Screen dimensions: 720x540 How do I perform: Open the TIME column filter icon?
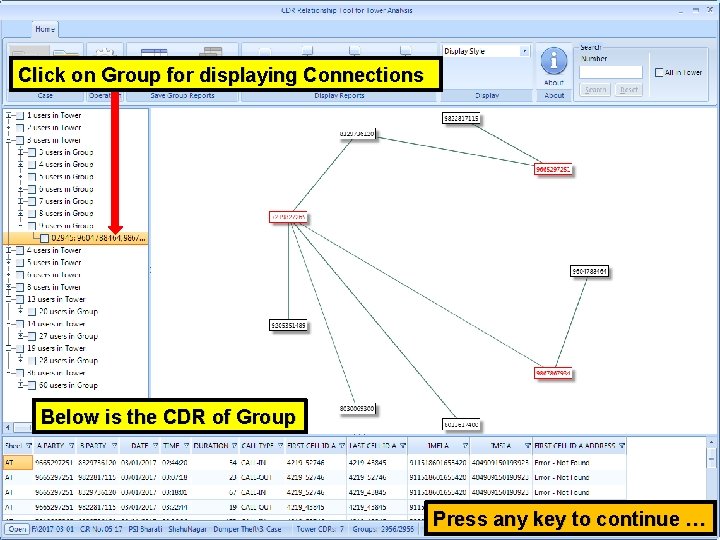186,445
